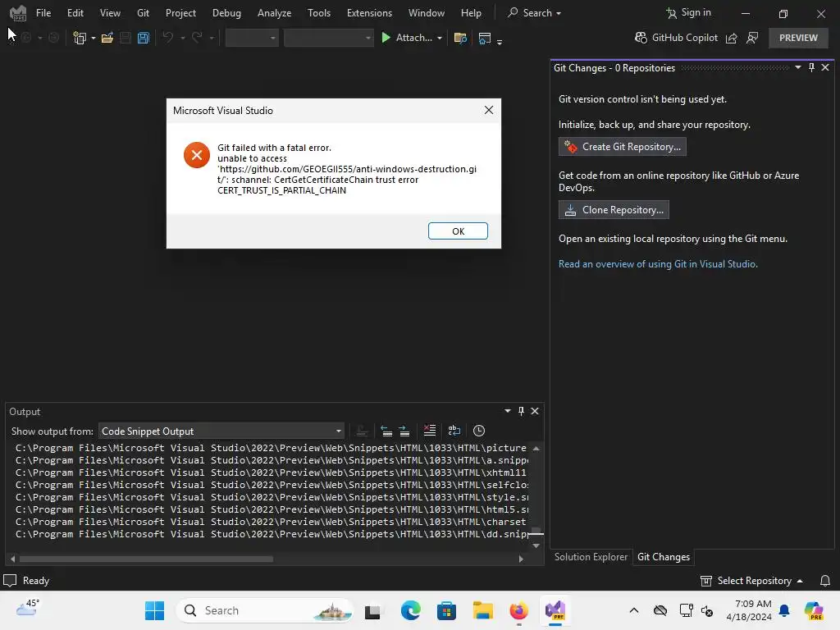Open Git Changes window options dropdown
Viewport: 840px width, 630px height.
pyautogui.click(x=797, y=67)
